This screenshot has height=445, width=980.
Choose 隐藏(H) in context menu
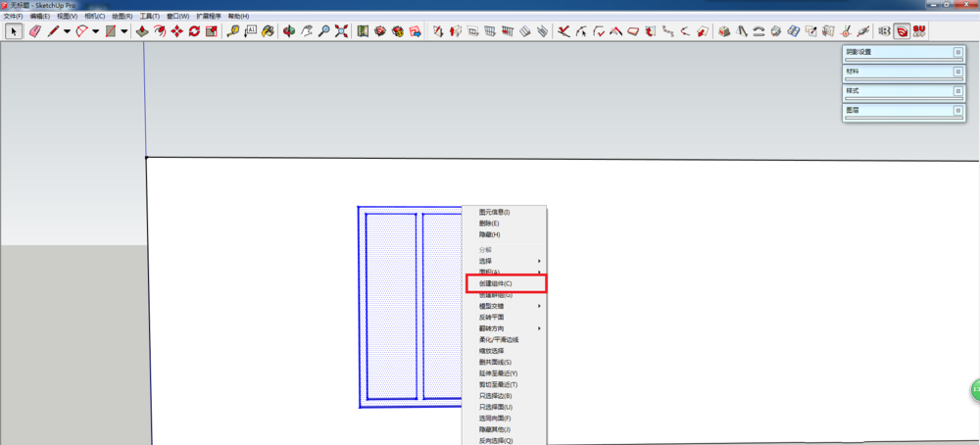coord(505,234)
